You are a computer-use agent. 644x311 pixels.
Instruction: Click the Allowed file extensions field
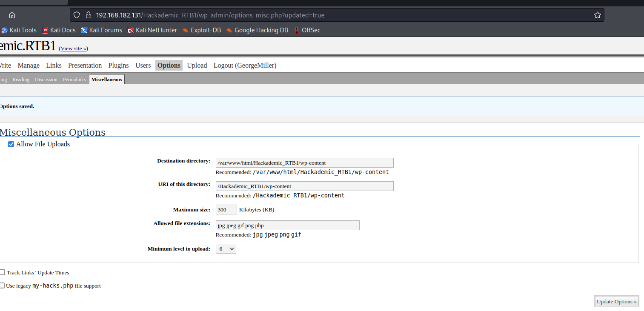point(288,225)
